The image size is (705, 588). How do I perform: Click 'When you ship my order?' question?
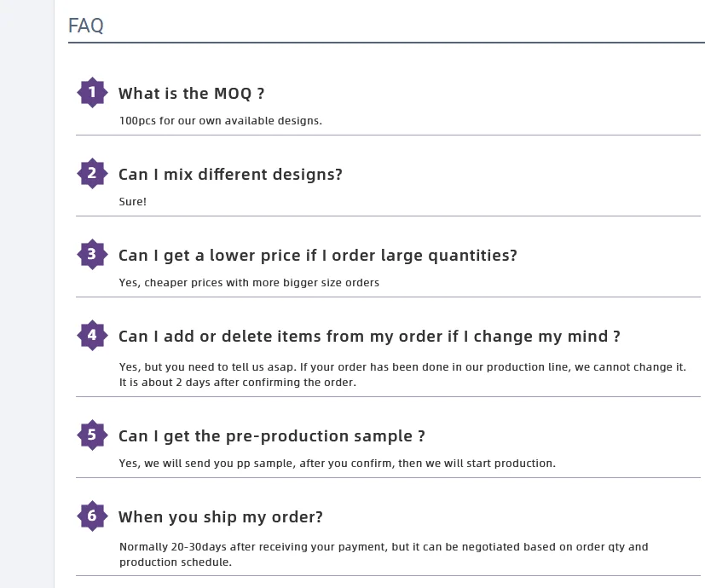220,517
